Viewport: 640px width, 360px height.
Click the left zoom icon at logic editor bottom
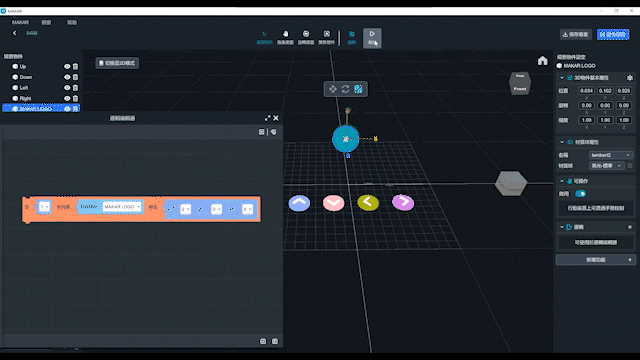263,341
